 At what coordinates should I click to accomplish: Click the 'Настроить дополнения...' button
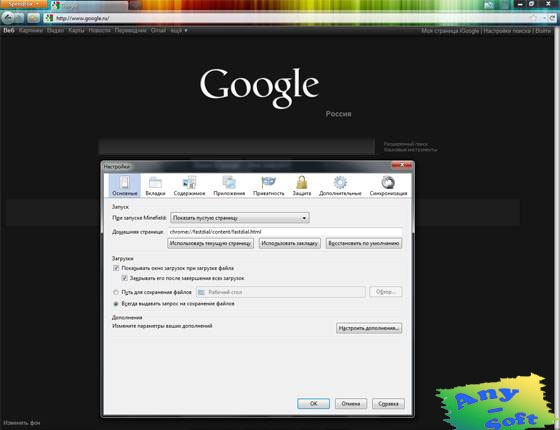point(369,328)
